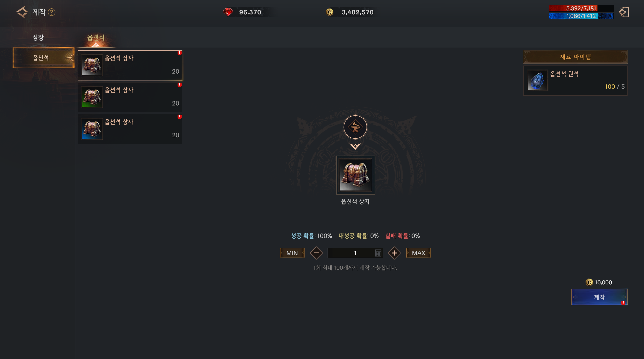Select the blue 옵션석 상자 recipe

click(130, 129)
